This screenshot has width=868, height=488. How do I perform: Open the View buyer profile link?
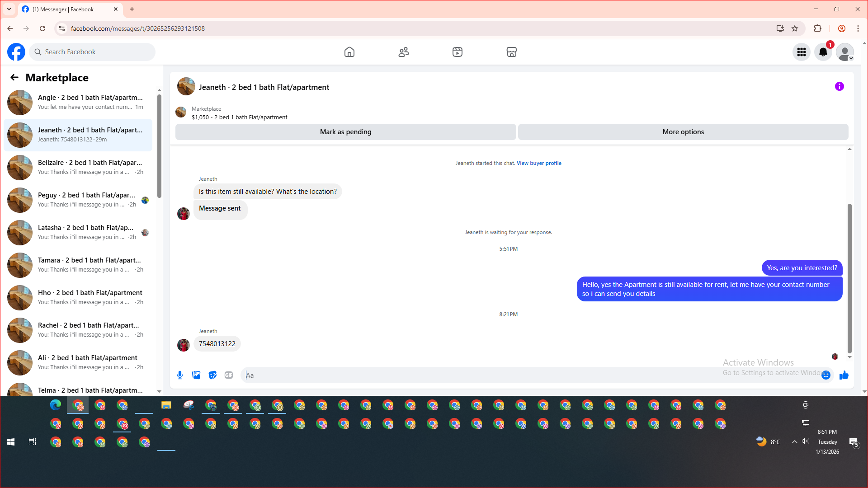pyautogui.click(x=539, y=163)
